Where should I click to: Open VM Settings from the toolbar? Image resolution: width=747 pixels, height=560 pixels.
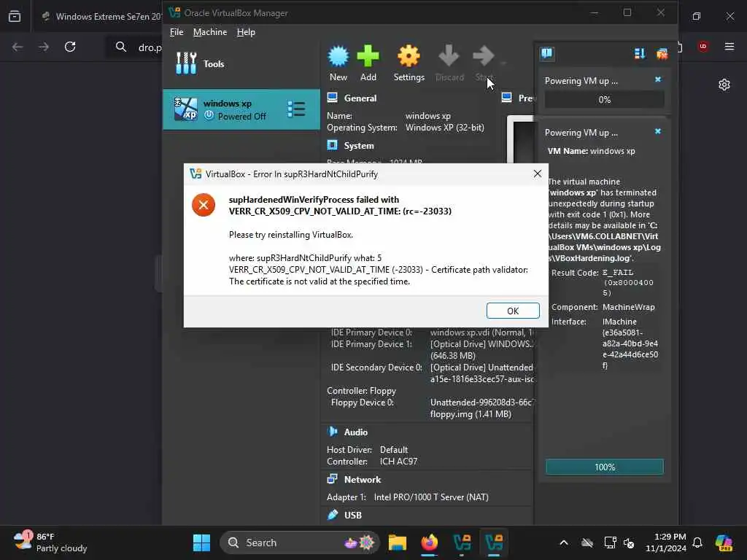[x=409, y=64]
